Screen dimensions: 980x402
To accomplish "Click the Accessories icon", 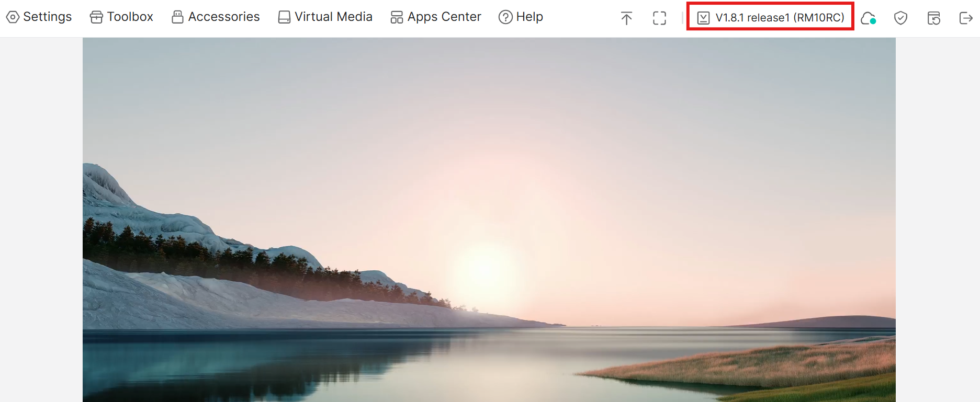I will (177, 17).
